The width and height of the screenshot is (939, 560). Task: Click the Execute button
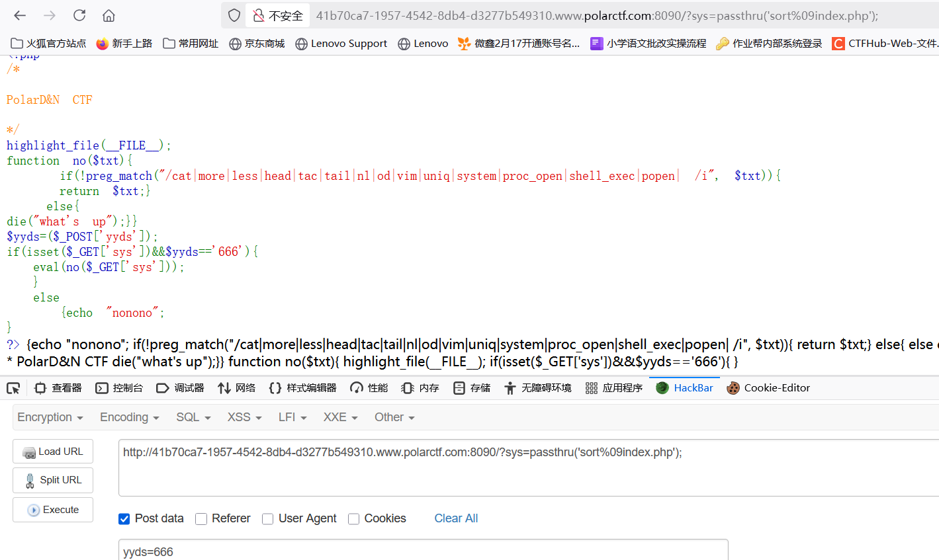[x=53, y=510]
